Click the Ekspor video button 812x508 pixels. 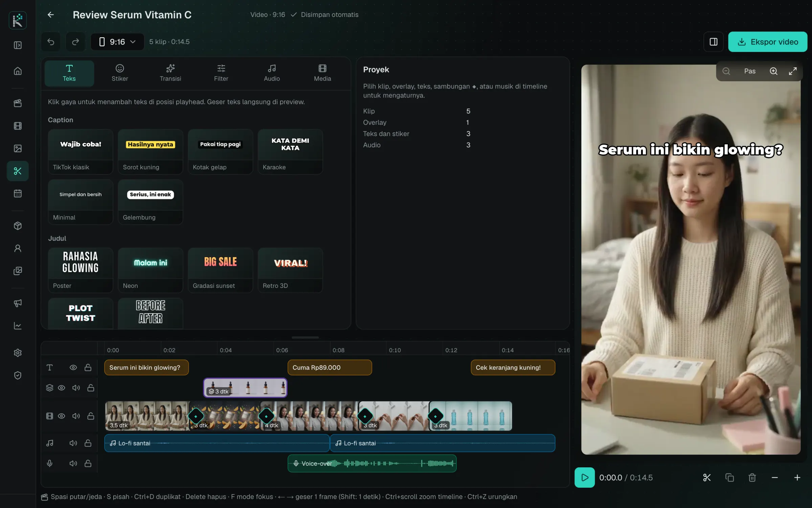767,42
